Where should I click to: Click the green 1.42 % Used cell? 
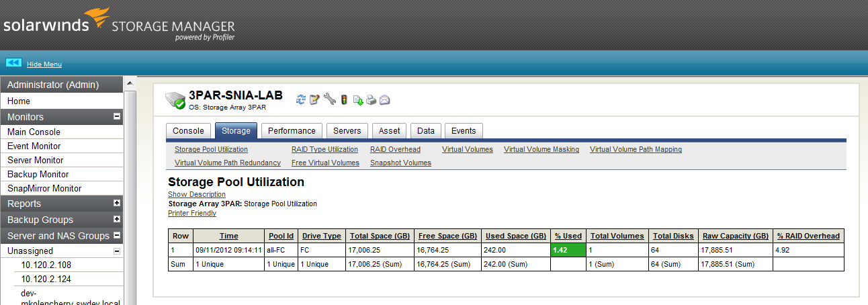(x=568, y=250)
